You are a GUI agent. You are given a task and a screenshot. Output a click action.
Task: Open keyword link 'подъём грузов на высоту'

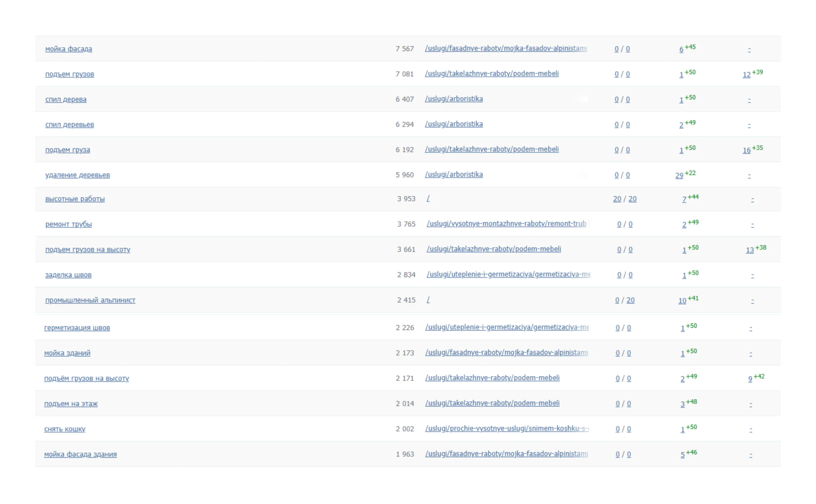[x=86, y=379]
